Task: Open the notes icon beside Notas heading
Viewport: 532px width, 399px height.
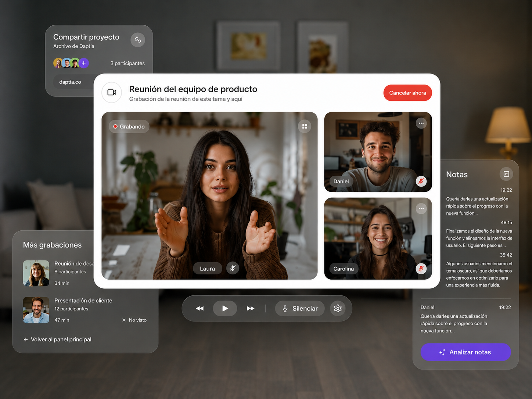Action: pos(506,174)
